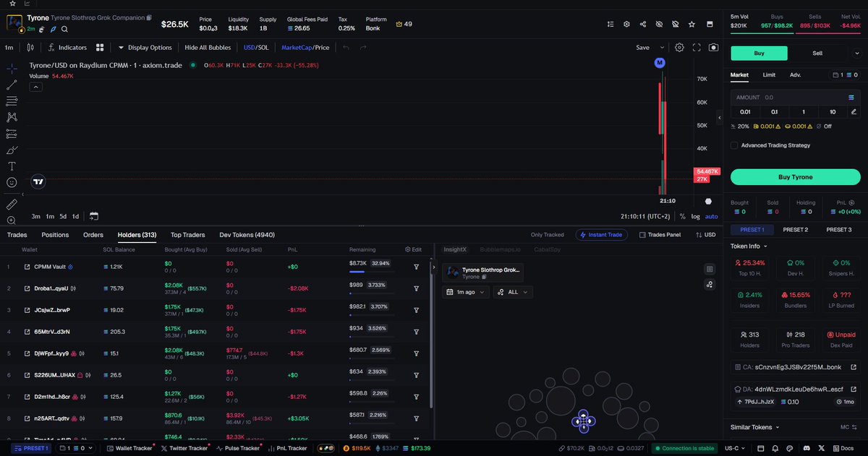This screenshot has height=456, width=868.
Task: Switch to the Sell side
Action: click(x=817, y=53)
